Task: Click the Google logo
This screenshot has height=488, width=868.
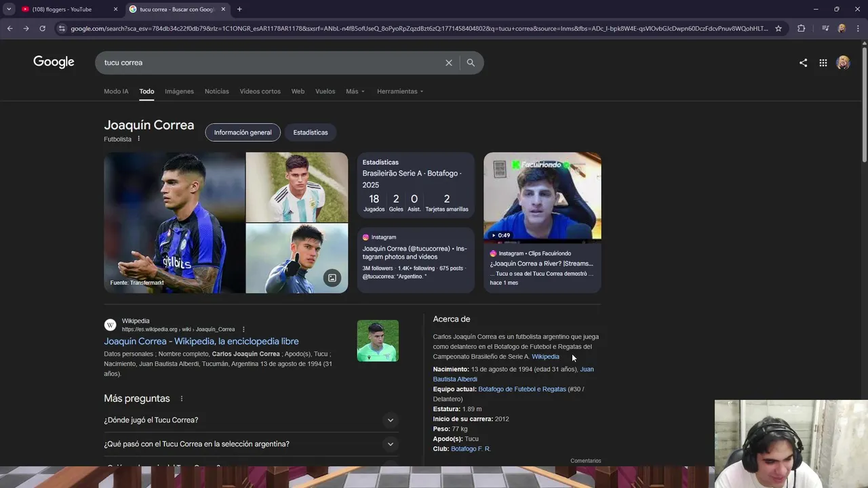Action: 54,62
